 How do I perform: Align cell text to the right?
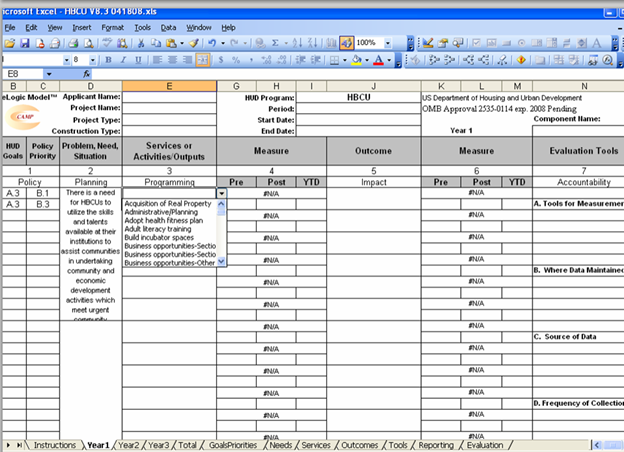tap(187, 60)
